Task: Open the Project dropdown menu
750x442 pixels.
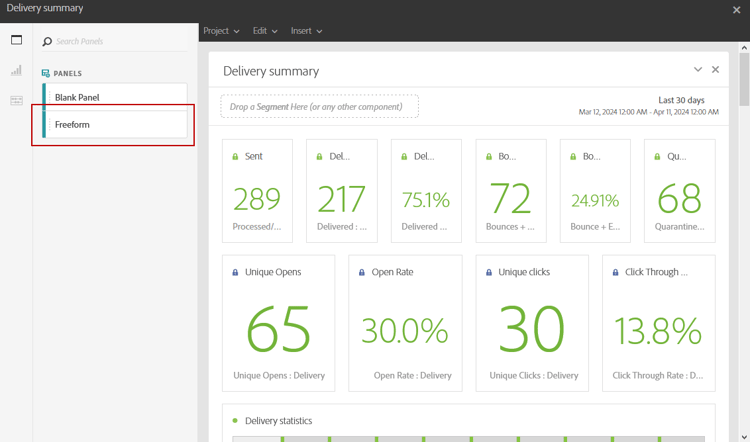Action: pos(221,31)
